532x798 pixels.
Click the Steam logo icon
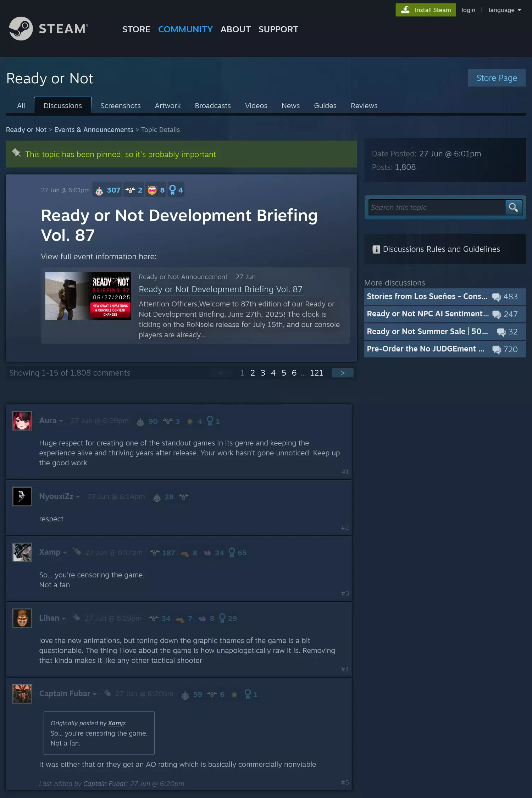click(x=21, y=29)
